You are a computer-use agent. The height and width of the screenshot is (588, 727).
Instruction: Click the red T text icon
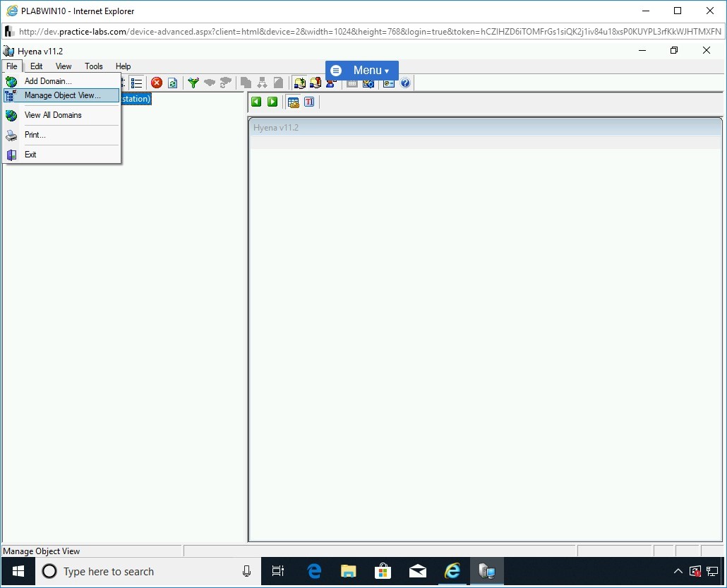pyautogui.click(x=309, y=102)
